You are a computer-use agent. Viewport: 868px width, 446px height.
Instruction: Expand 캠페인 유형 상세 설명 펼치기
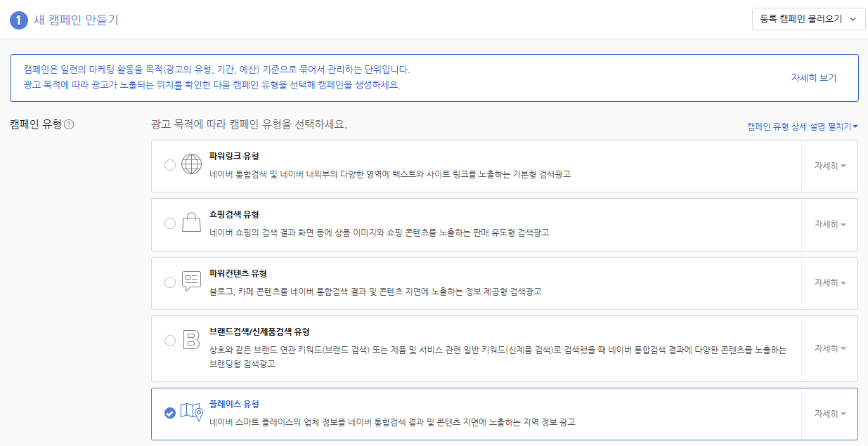pos(802,126)
